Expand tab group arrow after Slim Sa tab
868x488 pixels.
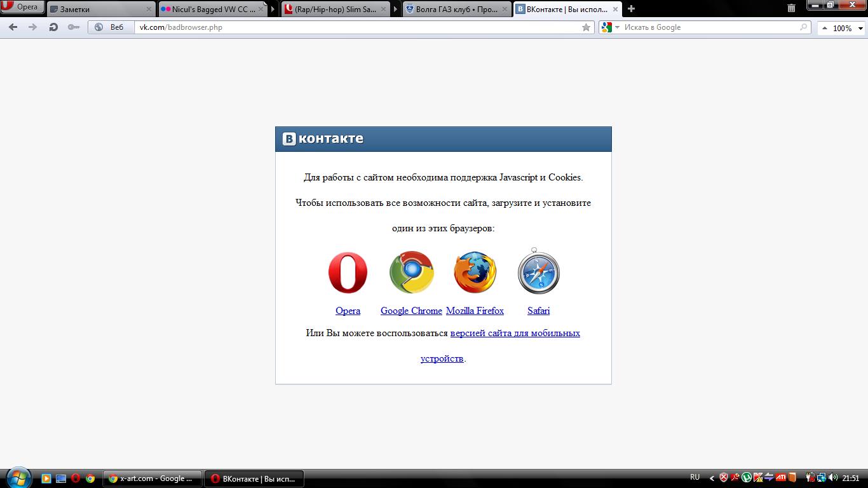click(x=397, y=9)
